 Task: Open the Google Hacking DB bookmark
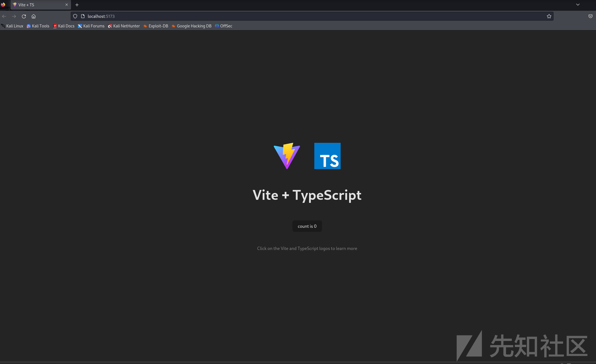191,26
